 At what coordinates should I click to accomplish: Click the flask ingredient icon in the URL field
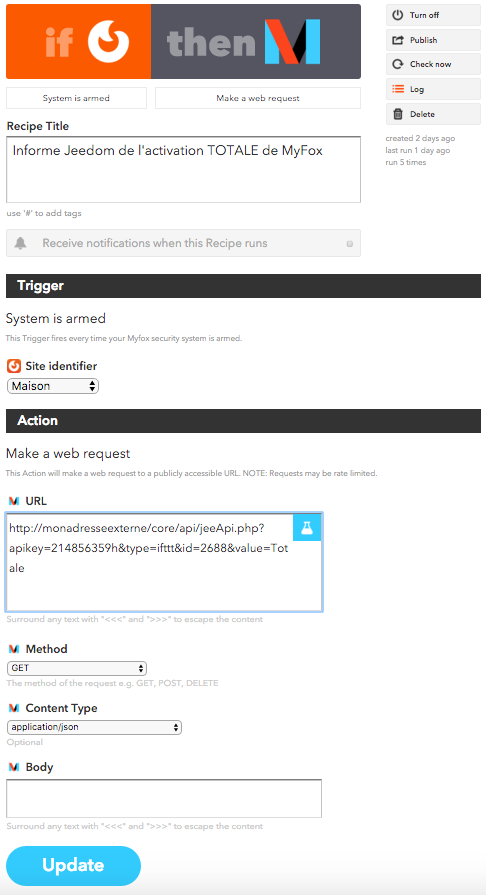point(307,527)
